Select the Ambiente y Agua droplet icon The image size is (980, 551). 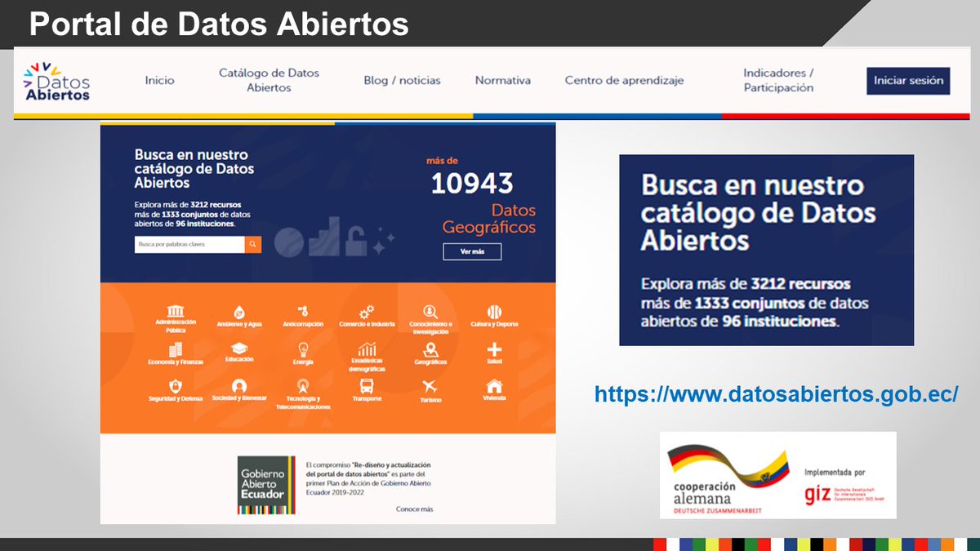pos(238,312)
